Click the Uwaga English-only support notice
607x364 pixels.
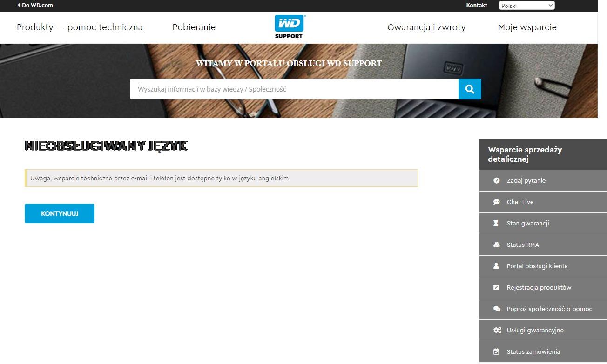pos(221,178)
